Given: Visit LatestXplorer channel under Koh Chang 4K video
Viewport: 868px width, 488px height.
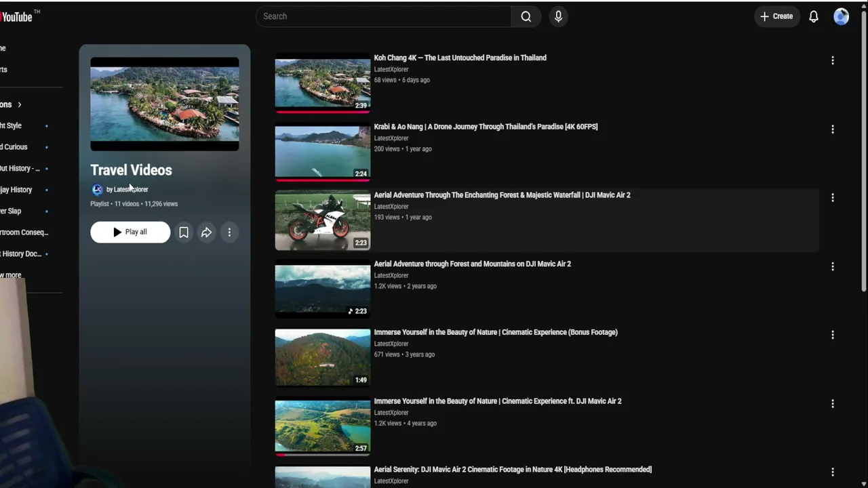Looking at the screenshot, I should 391,70.
